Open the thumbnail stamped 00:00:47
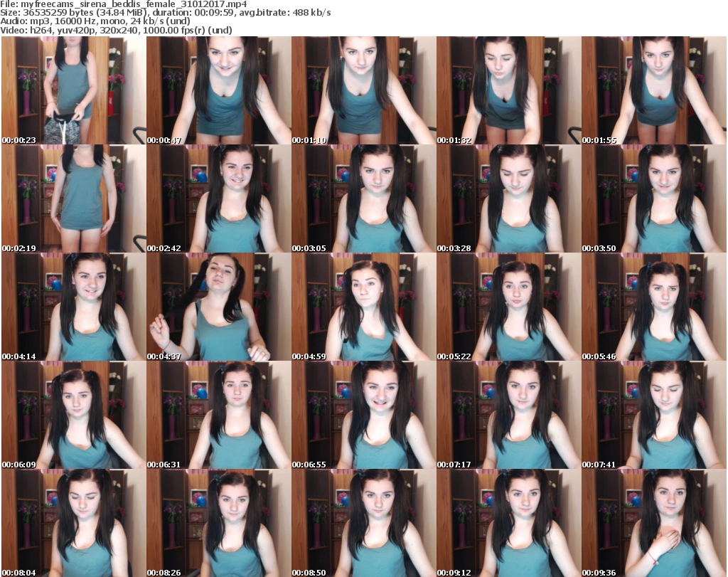728x577 pixels. pos(219,90)
